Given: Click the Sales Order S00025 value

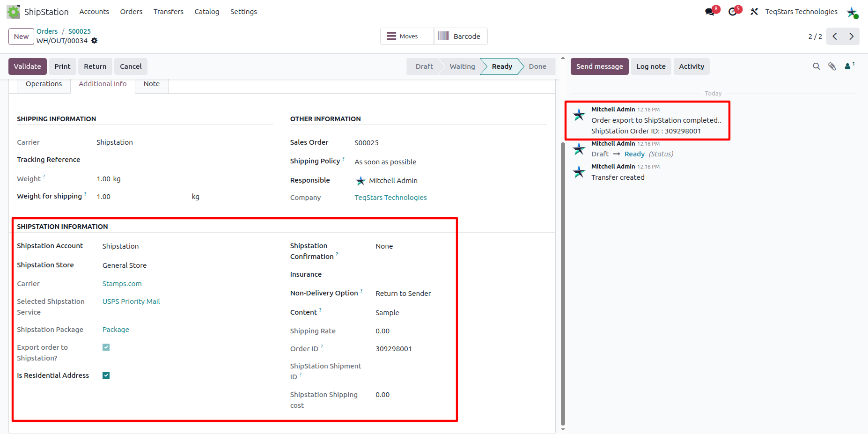Looking at the screenshot, I should (x=367, y=143).
